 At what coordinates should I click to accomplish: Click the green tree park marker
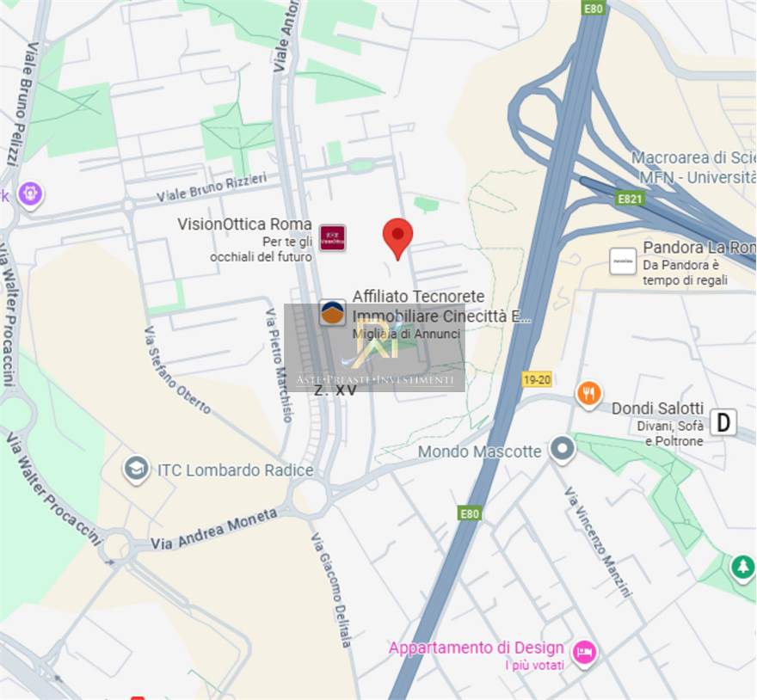click(x=742, y=568)
